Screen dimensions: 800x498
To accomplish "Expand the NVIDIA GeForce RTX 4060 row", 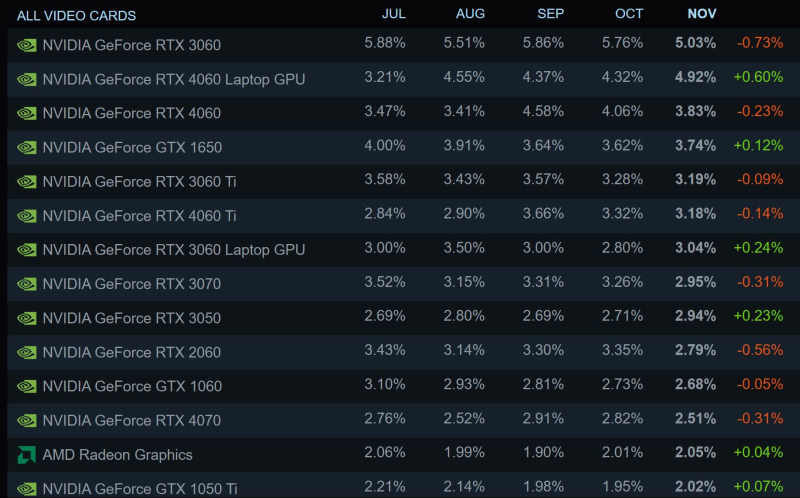I will pos(131,113).
